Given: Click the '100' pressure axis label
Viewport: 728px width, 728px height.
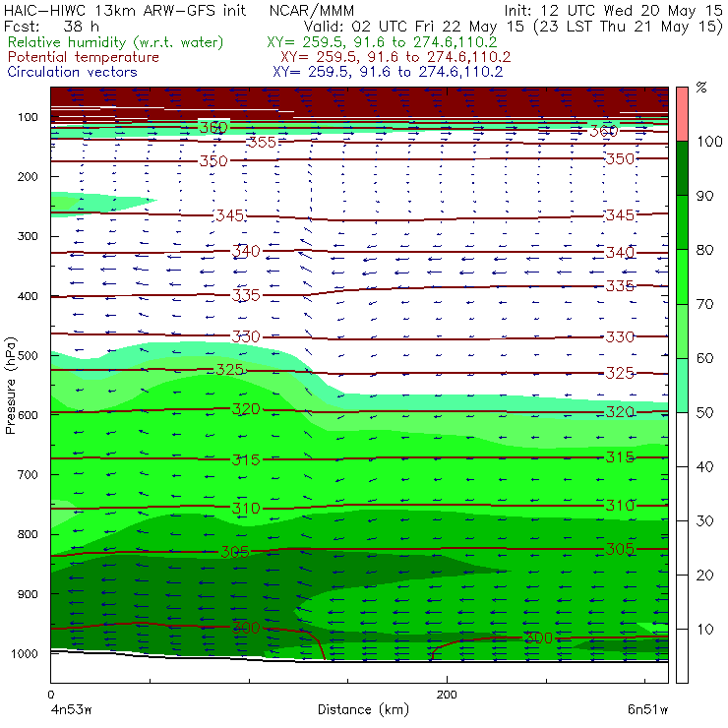Looking at the screenshot, I should click(28, 117).
